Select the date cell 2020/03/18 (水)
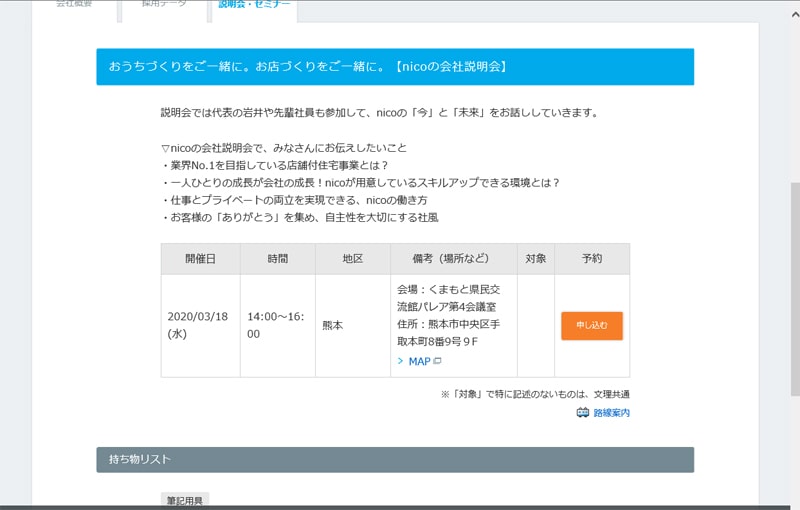 (201, 325)
